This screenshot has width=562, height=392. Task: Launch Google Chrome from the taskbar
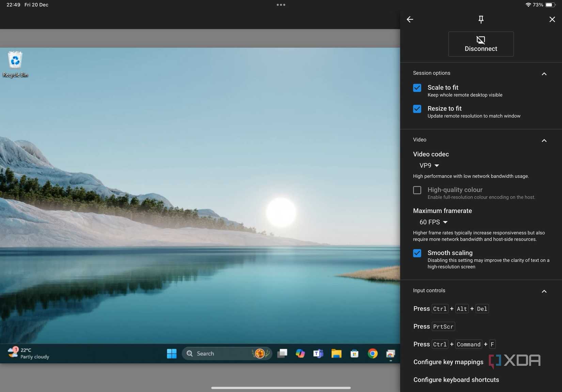point(372,354)
